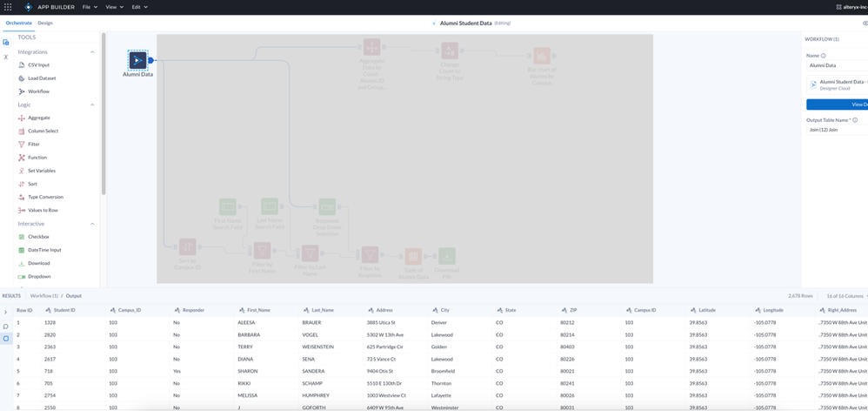Viewport: 868px width, 411px height.
Task: Click the Filter by Response node
Action: [x=370, y=255]
